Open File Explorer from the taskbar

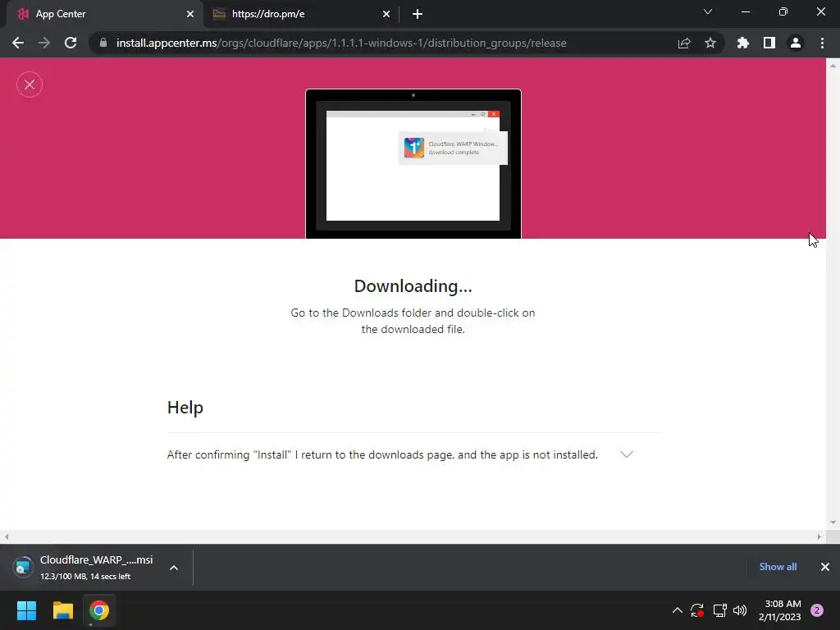point(62,610)
